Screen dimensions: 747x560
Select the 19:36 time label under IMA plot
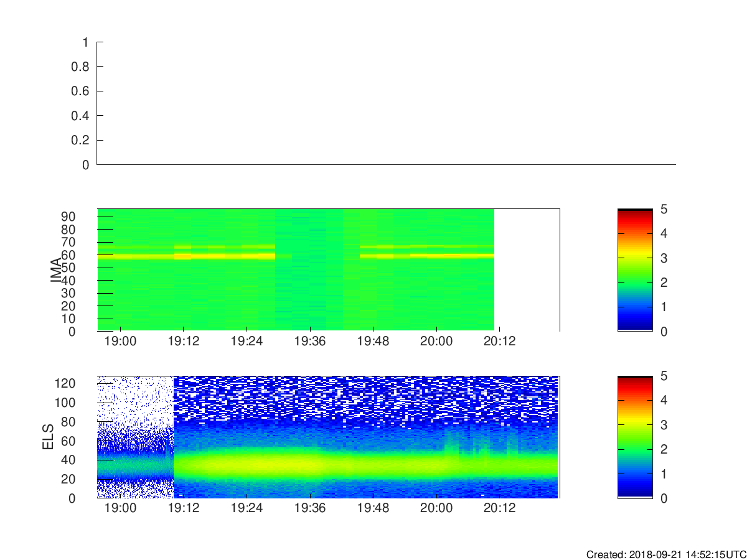[x=310, y=341]
